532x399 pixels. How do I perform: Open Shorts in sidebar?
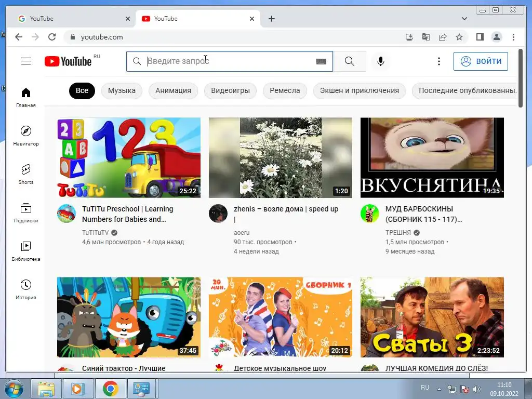[26, 174]
